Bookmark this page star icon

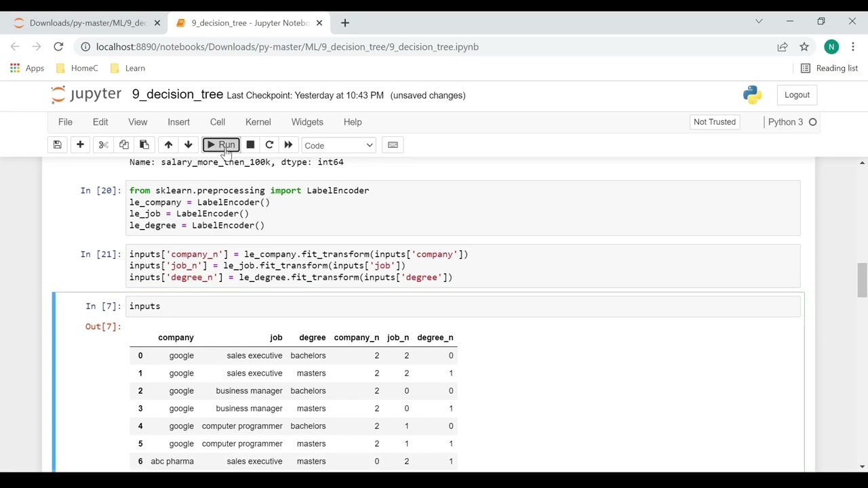point(804,47)
